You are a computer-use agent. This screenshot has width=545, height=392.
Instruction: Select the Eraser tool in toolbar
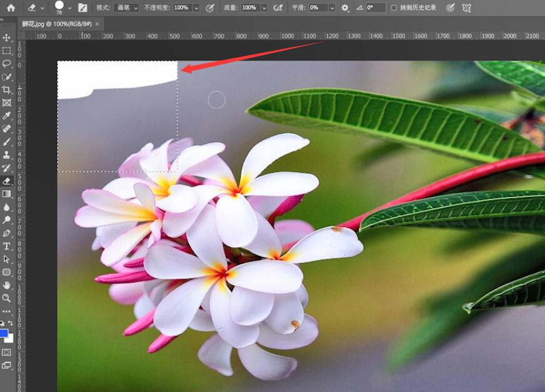[x=7, y=181]
